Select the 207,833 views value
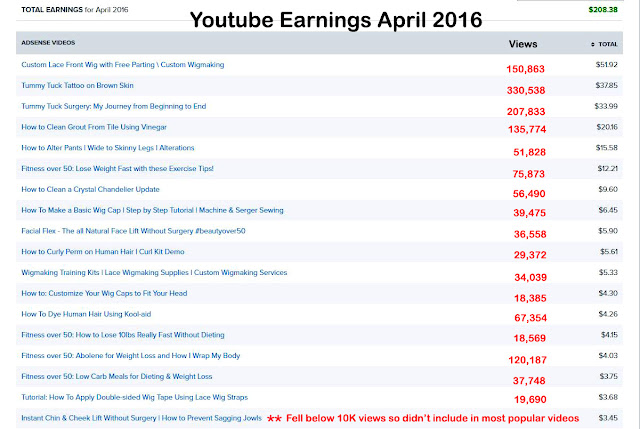 point(526,111)
